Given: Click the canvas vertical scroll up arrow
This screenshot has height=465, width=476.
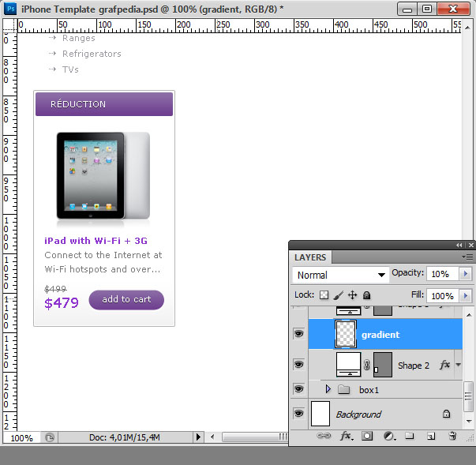Looking at the screenshot, I should tap(467, 28).
